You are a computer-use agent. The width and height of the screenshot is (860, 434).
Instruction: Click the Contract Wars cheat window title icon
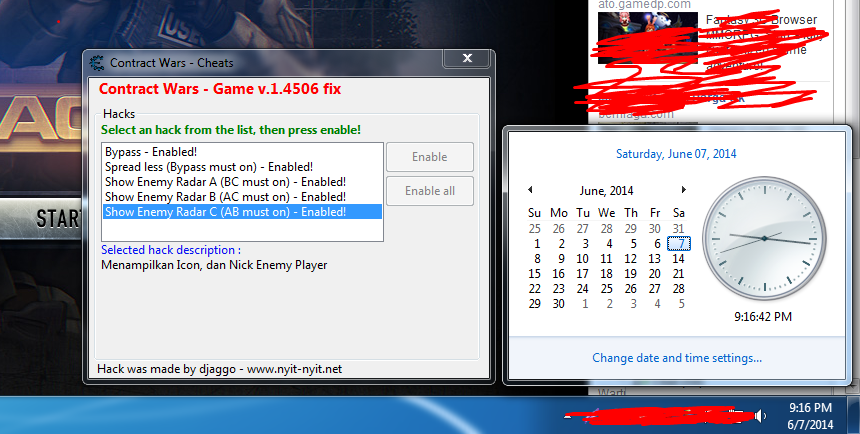pyautogui.click(x=97, y=63)
